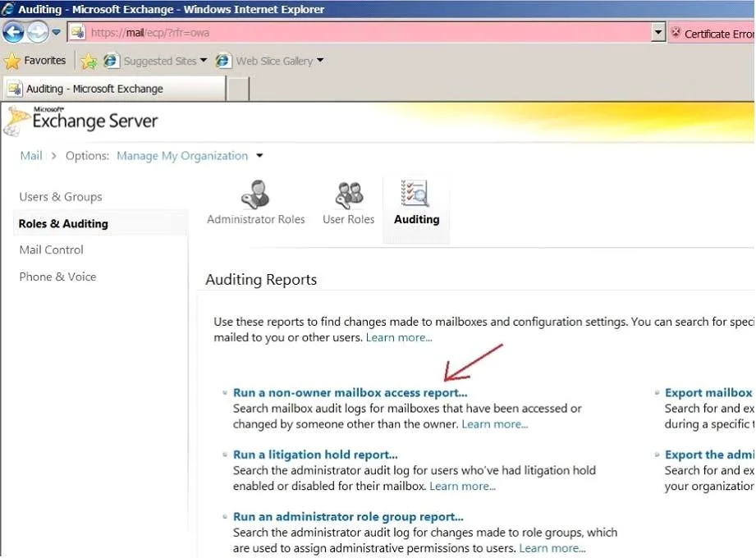
Task: Click the Learn more link under Auditing Reports intro
Action: point(399,338)
